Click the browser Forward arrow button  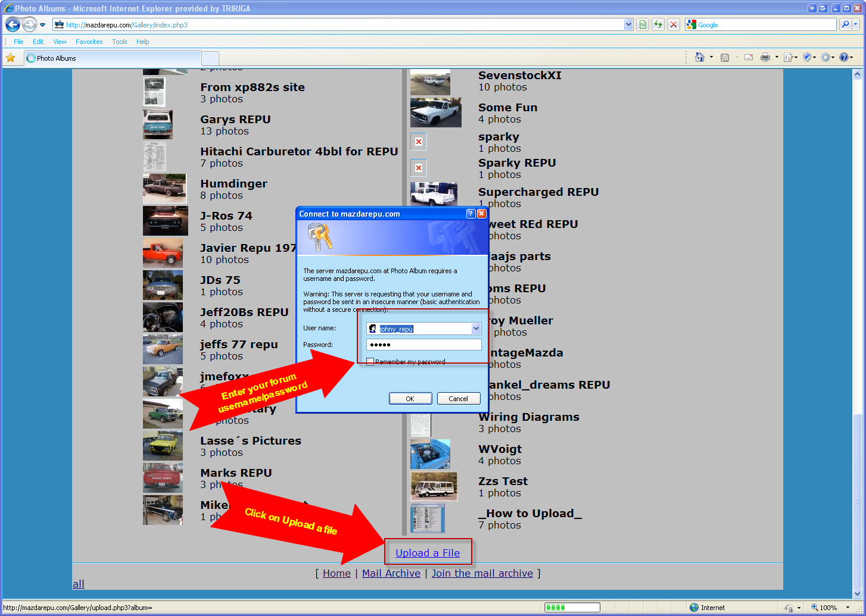pos(29,24)
